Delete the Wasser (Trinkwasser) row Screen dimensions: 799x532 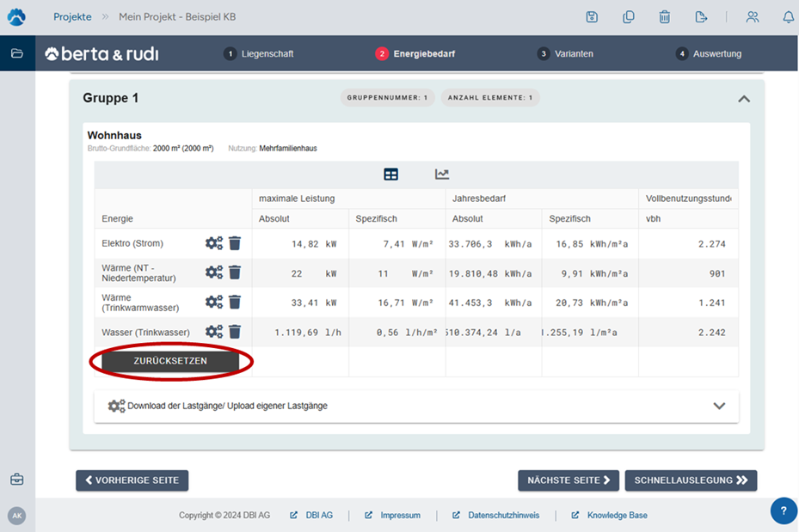235,332
